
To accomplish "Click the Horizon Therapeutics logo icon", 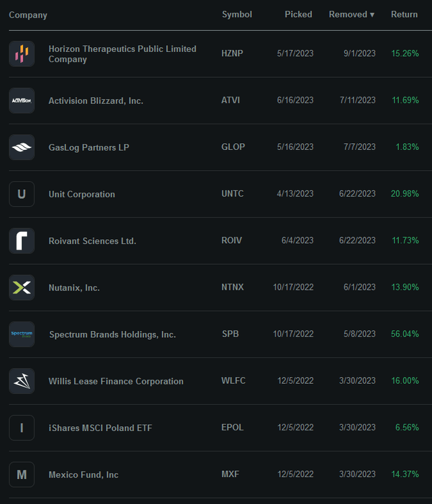I will (x=22, y=54).
